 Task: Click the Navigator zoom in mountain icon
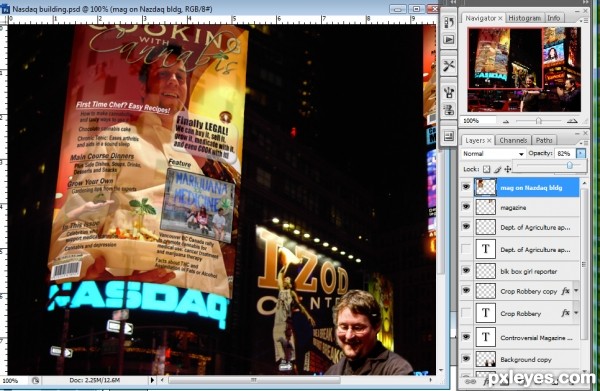572,121
